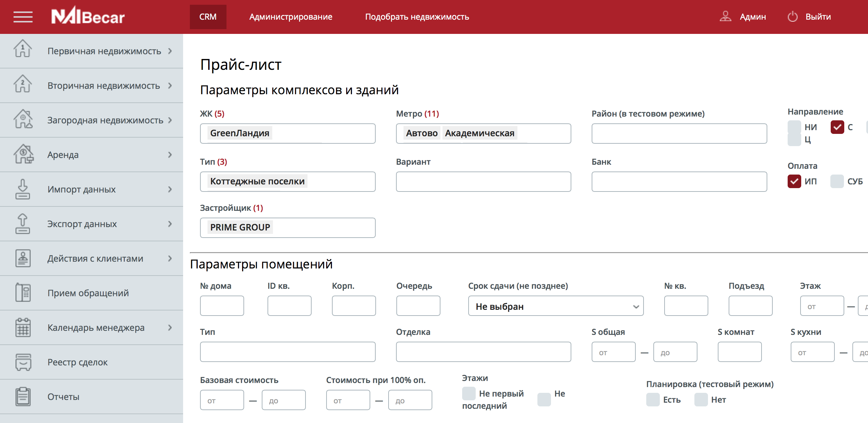
Task: Open Календарь менеджера calendar icon
Action: pos(22,327)
